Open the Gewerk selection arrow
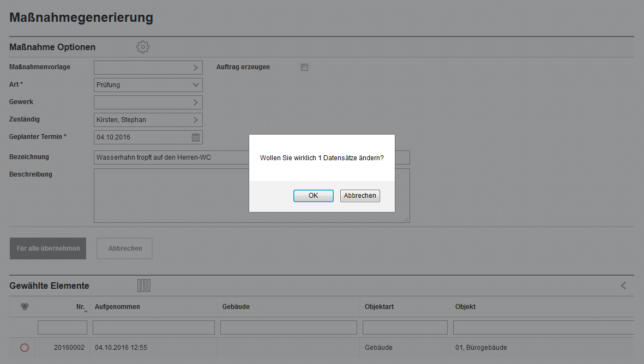 tap(196, 102)
